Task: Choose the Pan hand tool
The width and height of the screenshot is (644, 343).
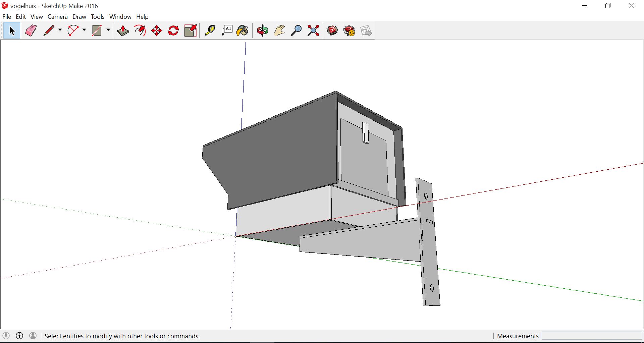Action: click(x=279, y=31)
